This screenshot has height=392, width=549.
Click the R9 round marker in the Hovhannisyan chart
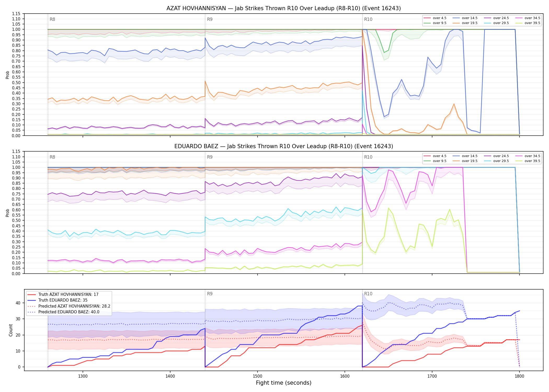point(210,19)
